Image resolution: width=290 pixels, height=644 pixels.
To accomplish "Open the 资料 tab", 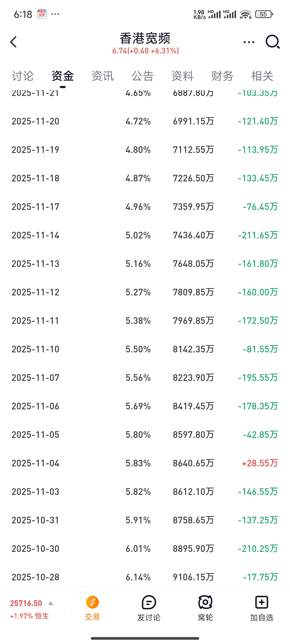I will [x=182, y=76].
